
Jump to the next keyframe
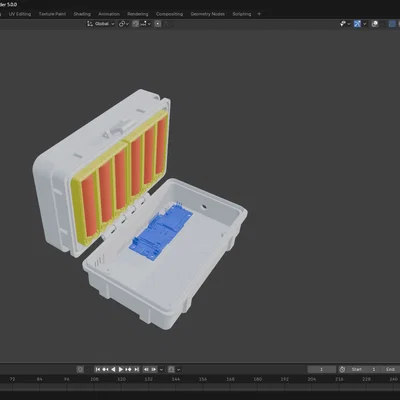(128, 369)
